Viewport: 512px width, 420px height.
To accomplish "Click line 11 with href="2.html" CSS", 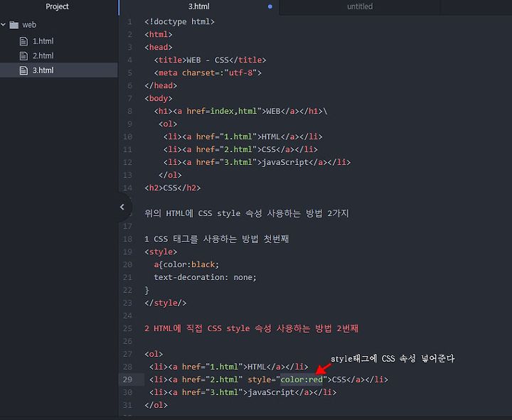I will [240, 149].
